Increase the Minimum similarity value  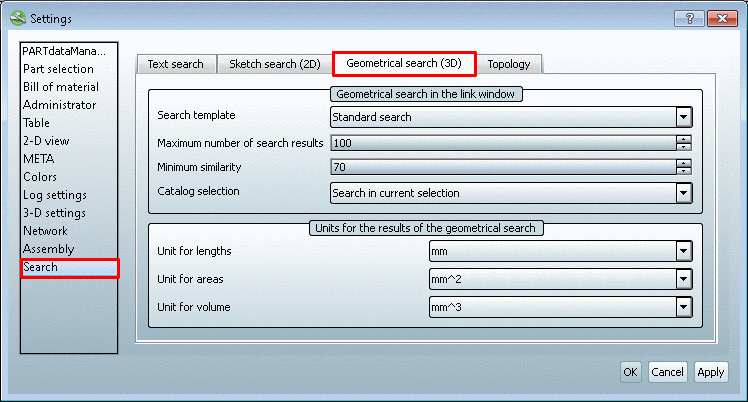point(684,163)
